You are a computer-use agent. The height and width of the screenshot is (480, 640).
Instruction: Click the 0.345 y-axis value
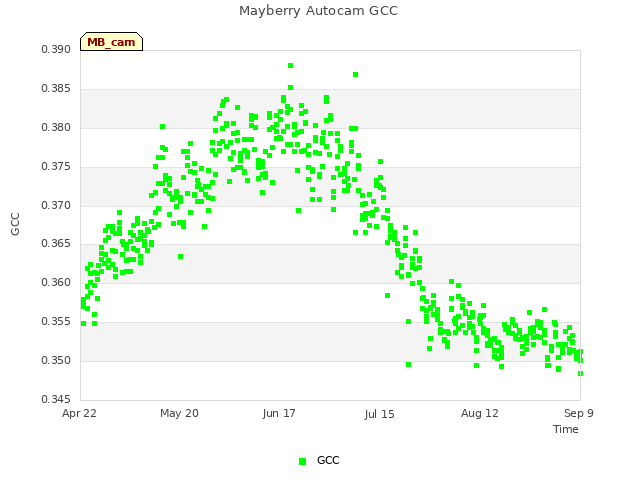(56, 399)
